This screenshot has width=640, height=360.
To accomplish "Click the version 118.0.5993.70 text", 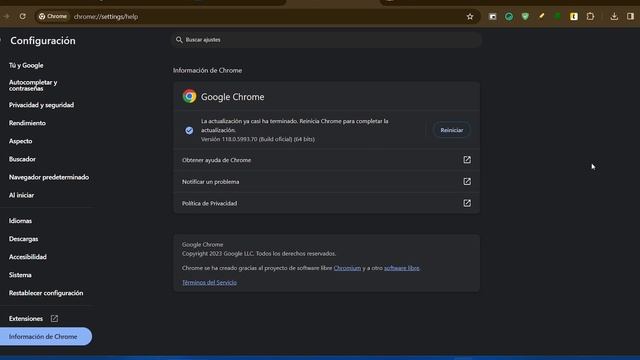I will [x=258, y=139].
